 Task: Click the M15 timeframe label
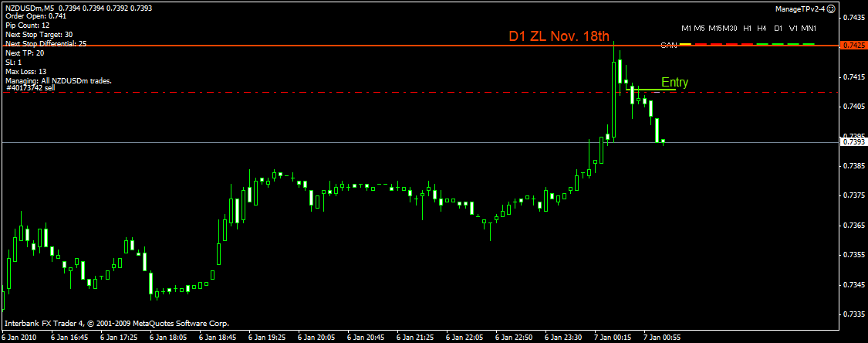point(715,28)
